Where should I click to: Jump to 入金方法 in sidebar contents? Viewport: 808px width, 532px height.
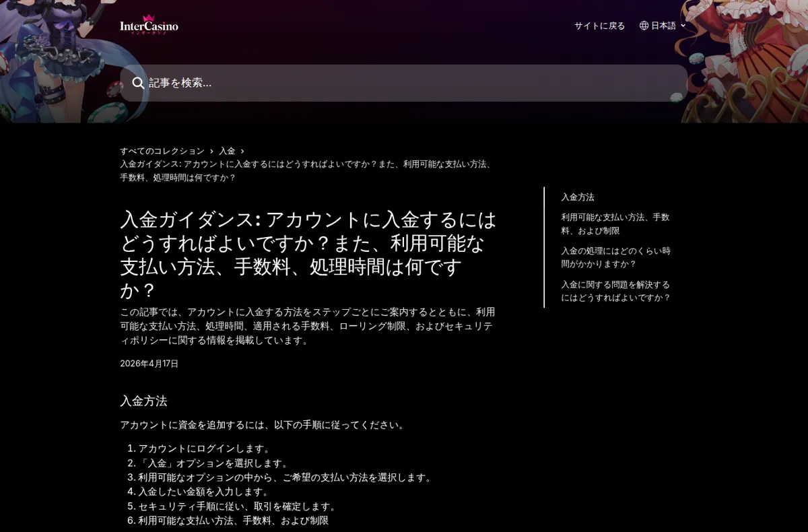578,197
